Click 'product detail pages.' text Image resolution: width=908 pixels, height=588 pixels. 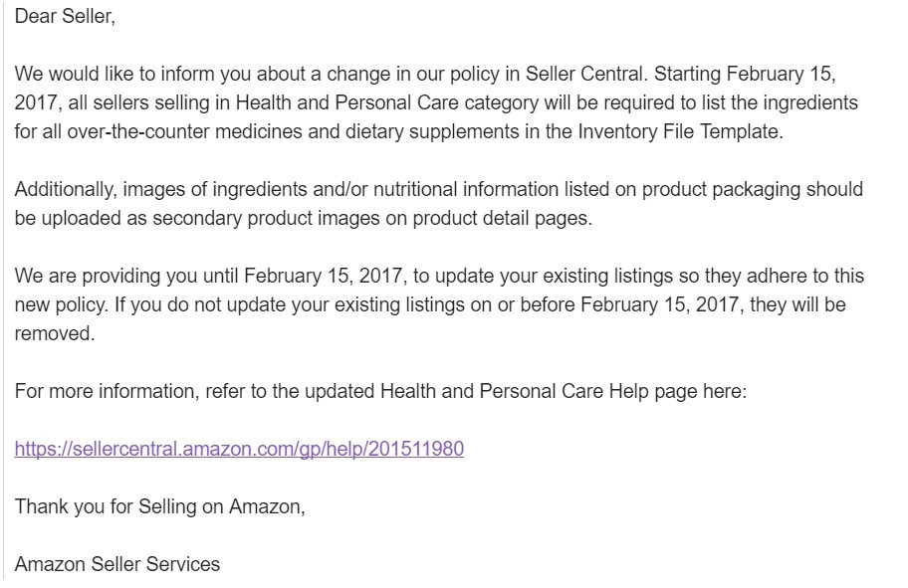point(503,219)
